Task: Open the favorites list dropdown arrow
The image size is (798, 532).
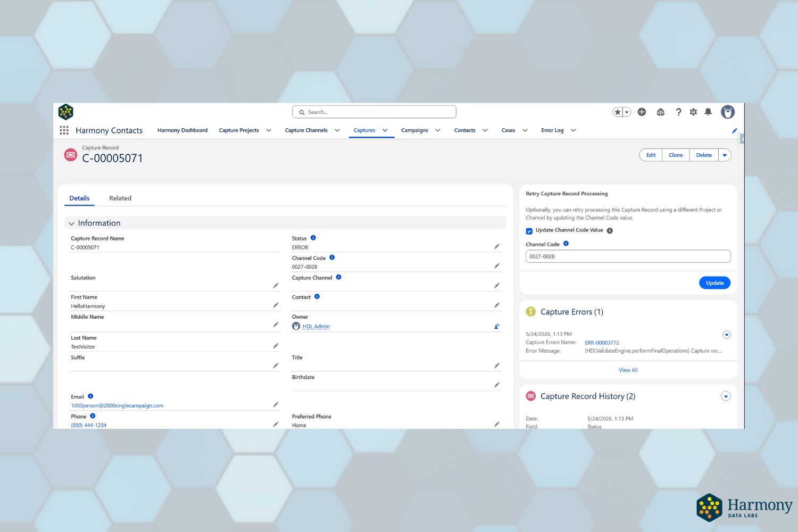Action: [627, 112]
